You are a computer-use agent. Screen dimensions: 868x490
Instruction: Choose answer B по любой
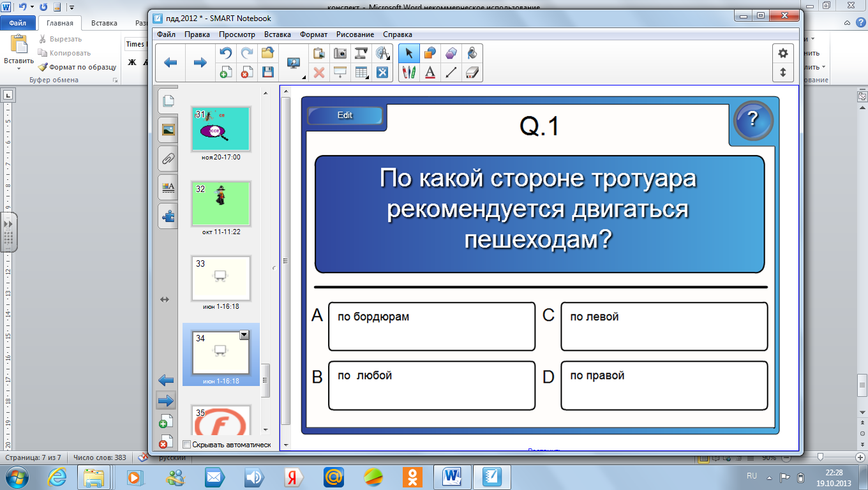pyautogui.click(x=431, y=385)
